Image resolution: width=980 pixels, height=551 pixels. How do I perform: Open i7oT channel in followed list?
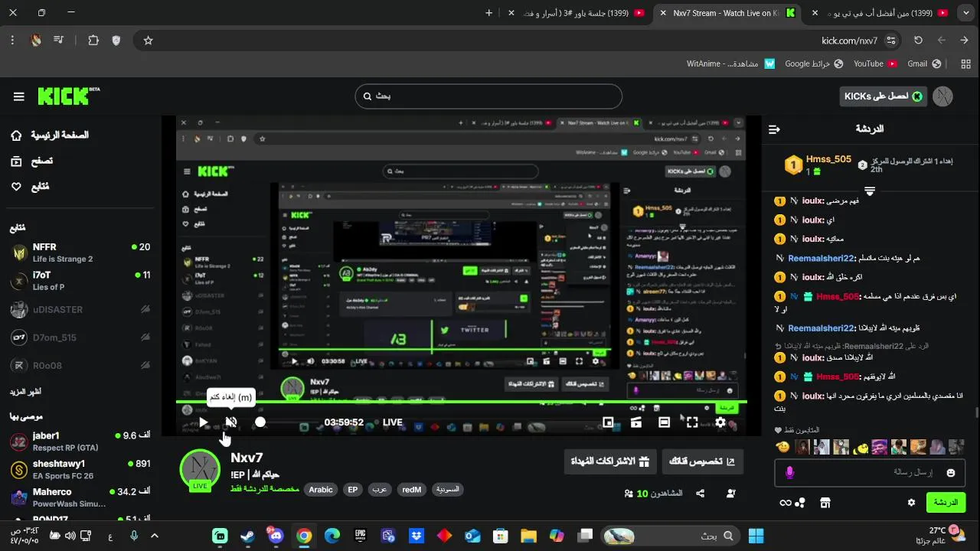pyautogui.click(x=80, y=281)
